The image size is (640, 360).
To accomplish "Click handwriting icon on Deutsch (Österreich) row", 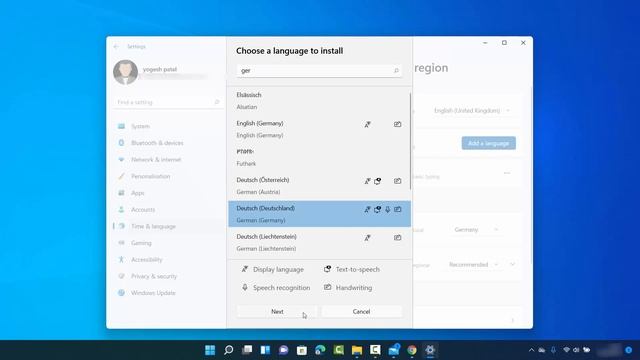I will tap(397, 181).
